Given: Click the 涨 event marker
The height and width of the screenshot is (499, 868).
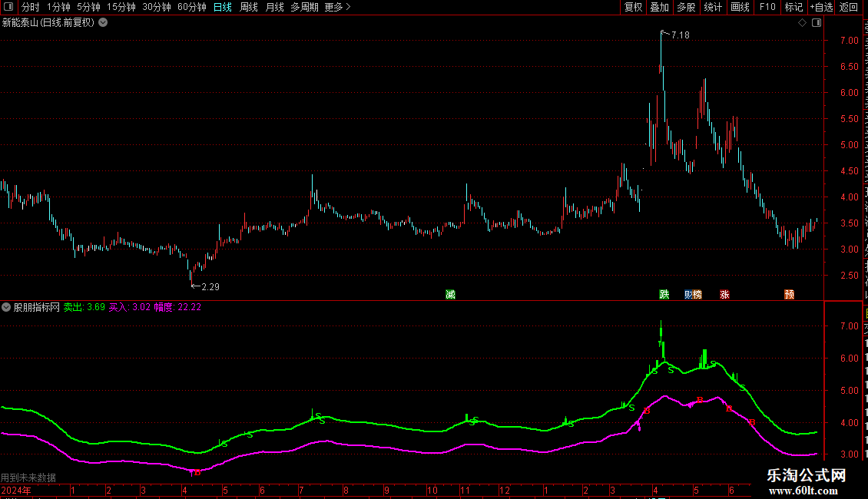Looking at the screenshot, I should tap(724, 294).
